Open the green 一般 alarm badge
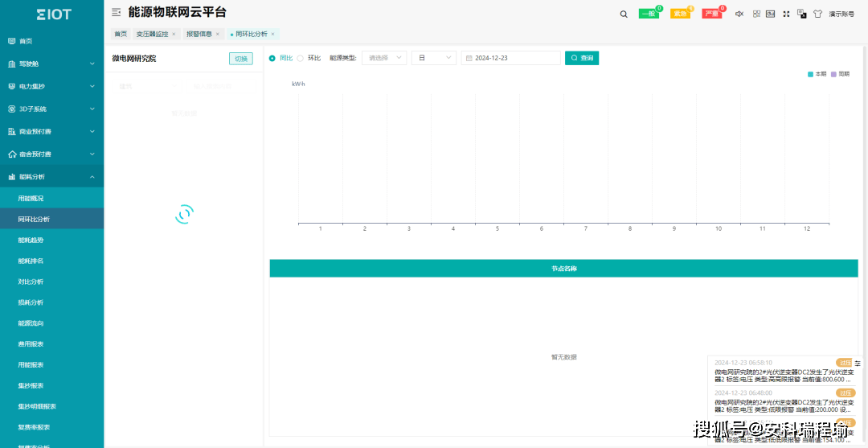The width and height of the screenshot is (868, 448). [649, 14]
